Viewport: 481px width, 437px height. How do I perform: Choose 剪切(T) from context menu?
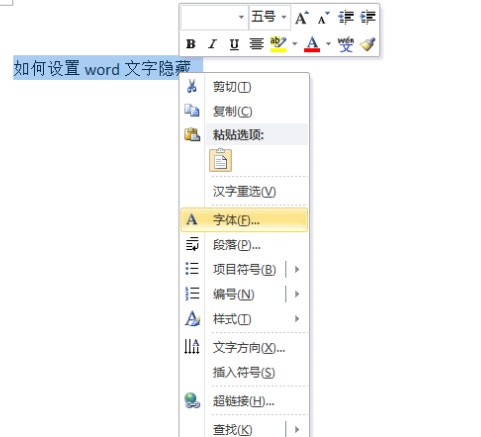point(244,87)
